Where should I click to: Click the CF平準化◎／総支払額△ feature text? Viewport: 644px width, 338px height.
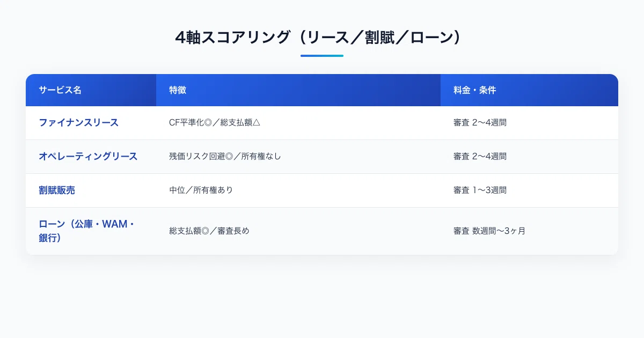[x=215, y=123]
